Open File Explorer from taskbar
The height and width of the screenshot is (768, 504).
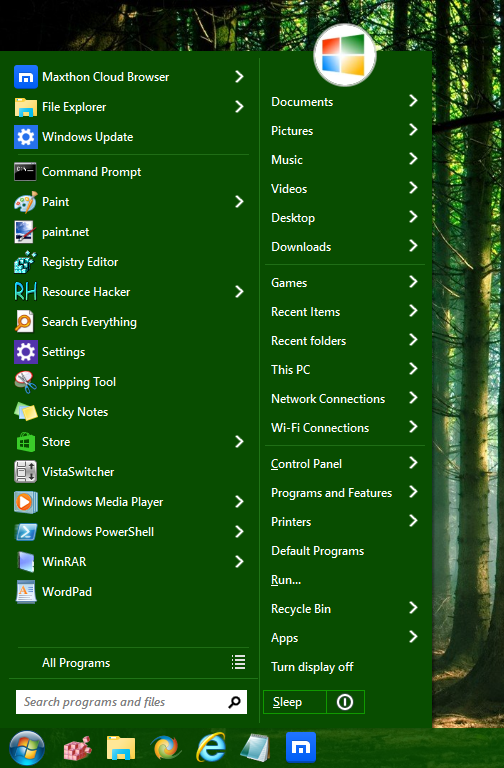[121, 748]
